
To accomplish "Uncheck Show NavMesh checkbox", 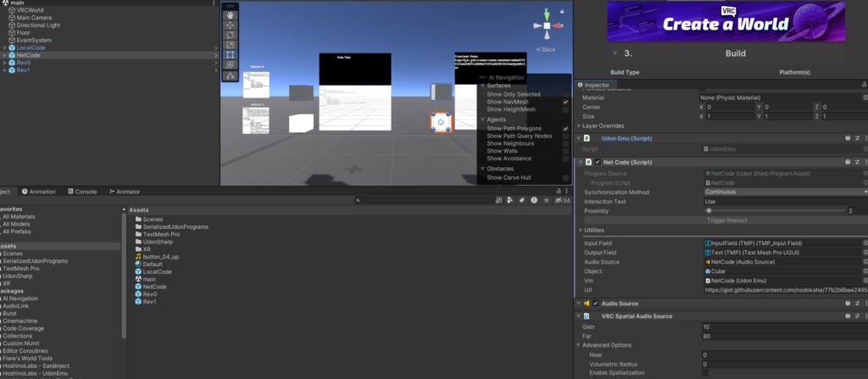I will (x=565, y=102).
